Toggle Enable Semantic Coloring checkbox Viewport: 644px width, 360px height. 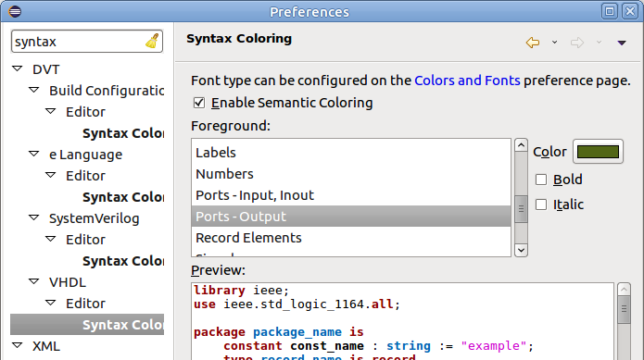pyautogui.click(x=199, y=103)
